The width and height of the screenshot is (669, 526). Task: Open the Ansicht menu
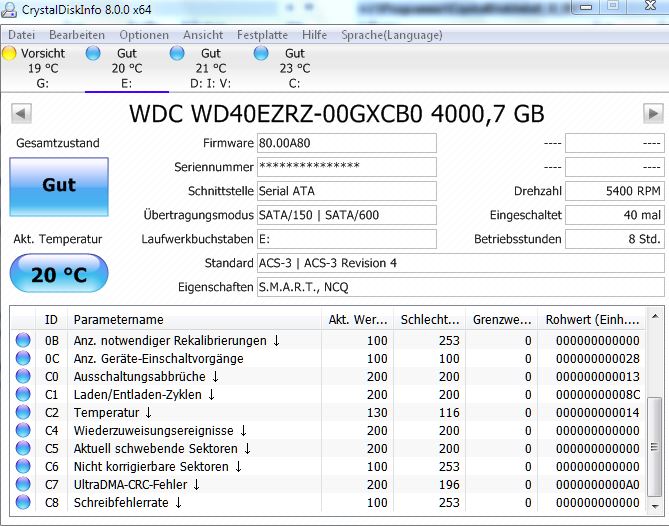pyautogui.click(x=203, y=35)
